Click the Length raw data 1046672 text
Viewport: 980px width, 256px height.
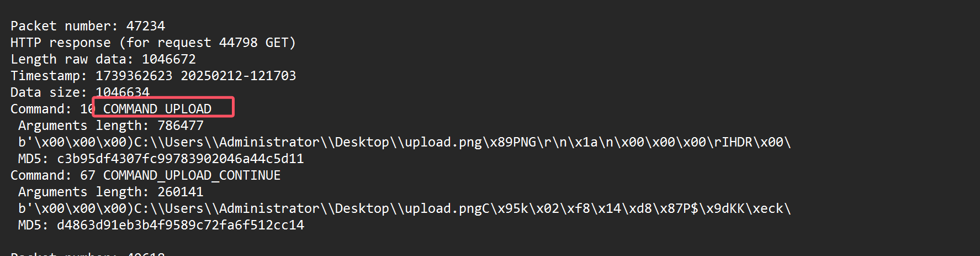(x=103, y=59)
